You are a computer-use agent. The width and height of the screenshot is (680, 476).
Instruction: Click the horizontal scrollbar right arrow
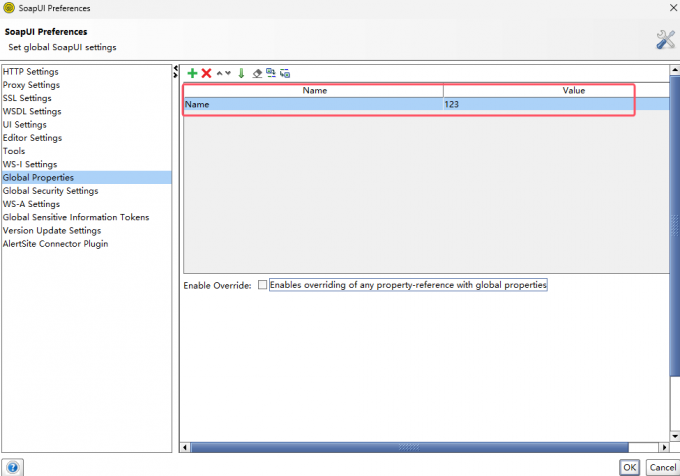664,447
